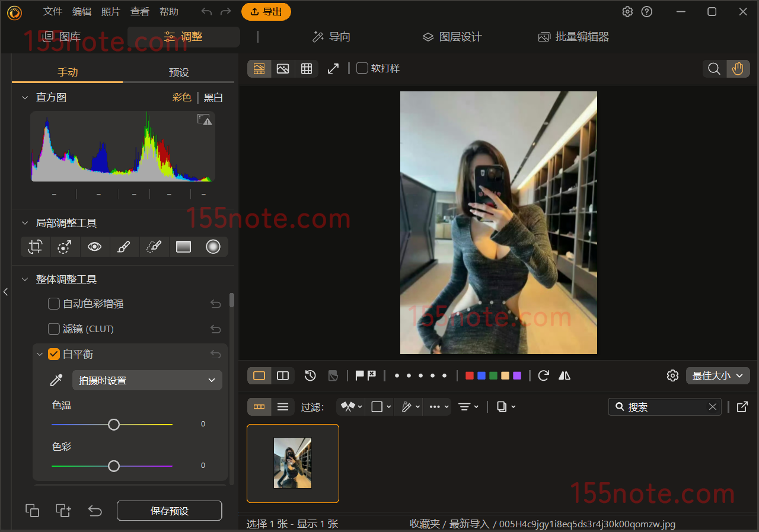Select the linear gradient filter tool
759x532 pixels.
click(183, 247)
